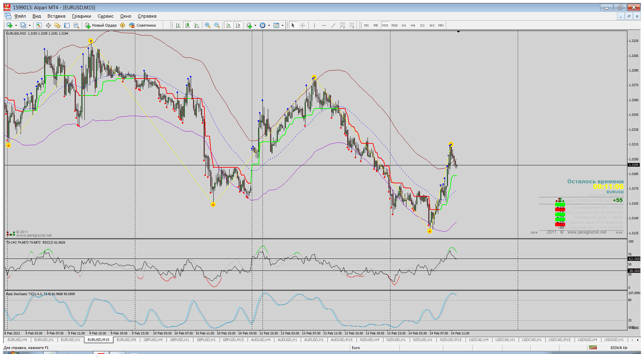
Task: Expand the Indicators dropdown arrow
Action: point(255,25)
